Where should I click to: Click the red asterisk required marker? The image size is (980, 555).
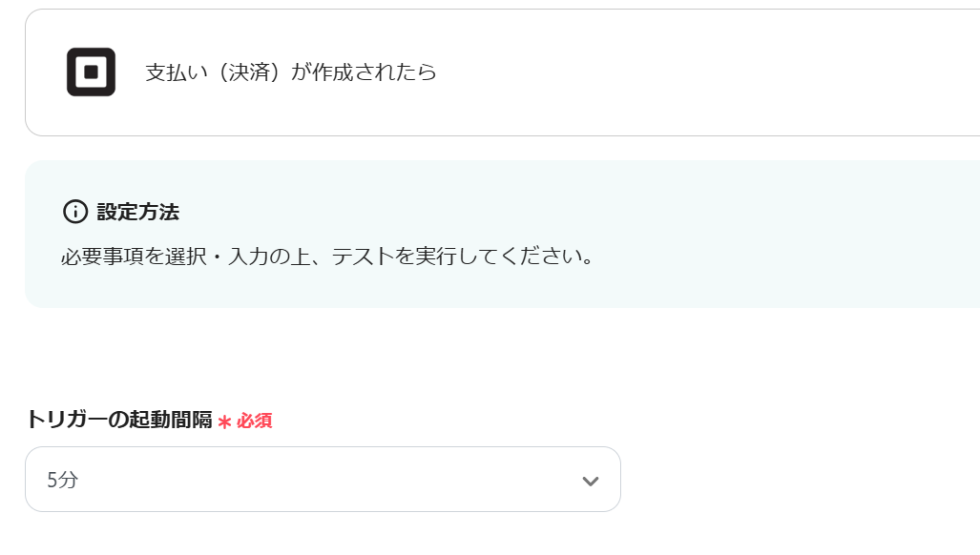click(225, 421)
